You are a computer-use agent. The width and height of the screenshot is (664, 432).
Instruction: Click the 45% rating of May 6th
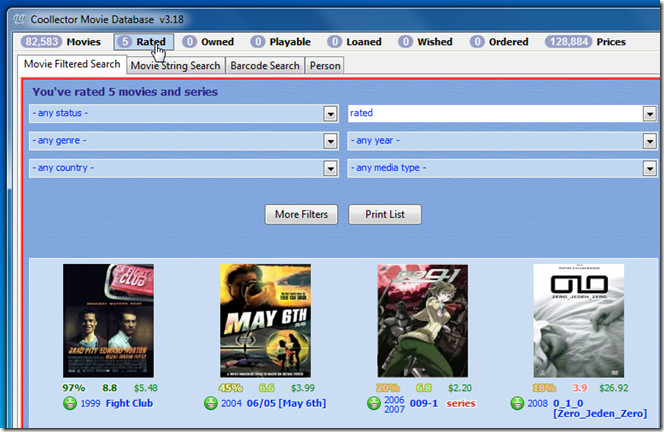click(x=230, y=388)
